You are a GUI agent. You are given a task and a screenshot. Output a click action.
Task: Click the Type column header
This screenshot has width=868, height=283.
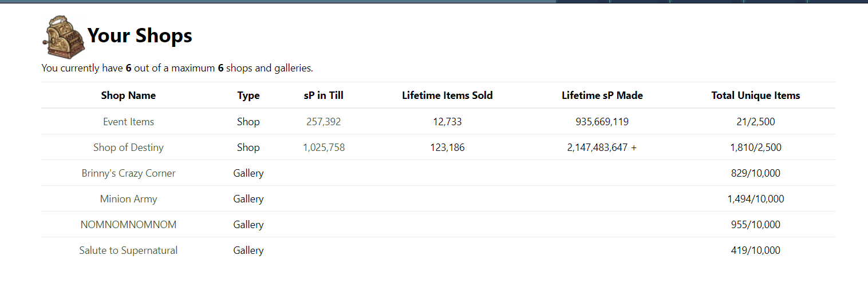point(248,95)
